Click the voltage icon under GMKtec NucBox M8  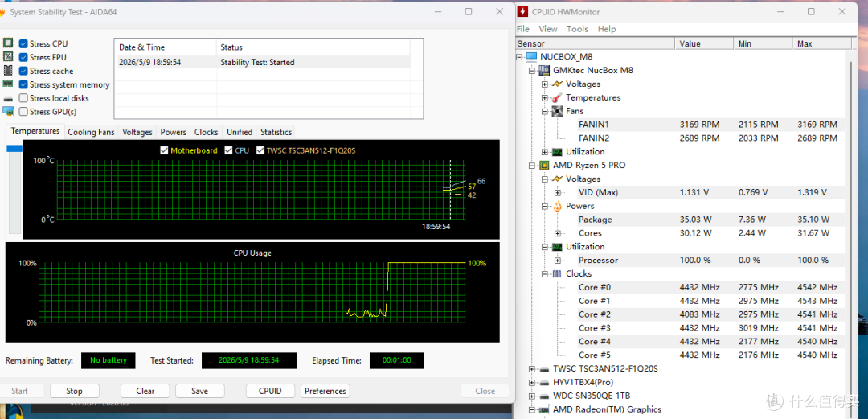point(558,84)
